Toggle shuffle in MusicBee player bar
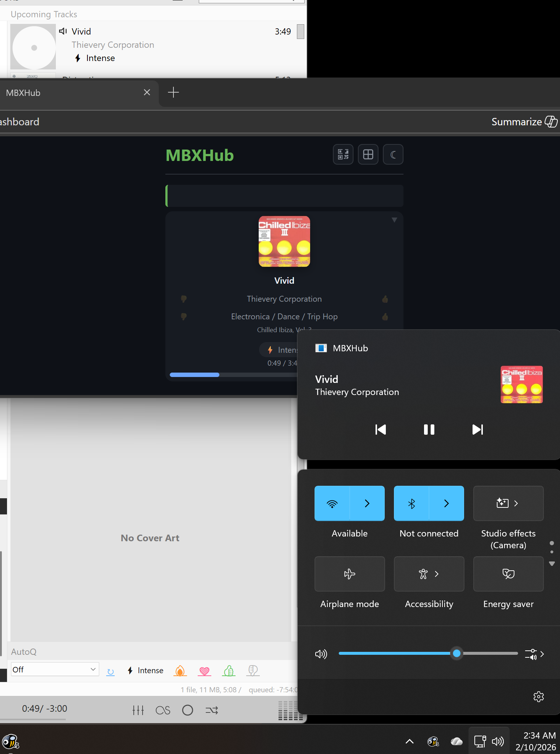The height and width of the screenshot is (754, 560). (x=212, y=710)
